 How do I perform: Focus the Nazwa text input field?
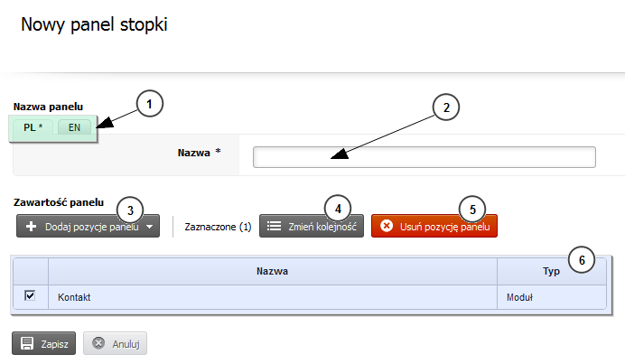click(x=424, y=157)
